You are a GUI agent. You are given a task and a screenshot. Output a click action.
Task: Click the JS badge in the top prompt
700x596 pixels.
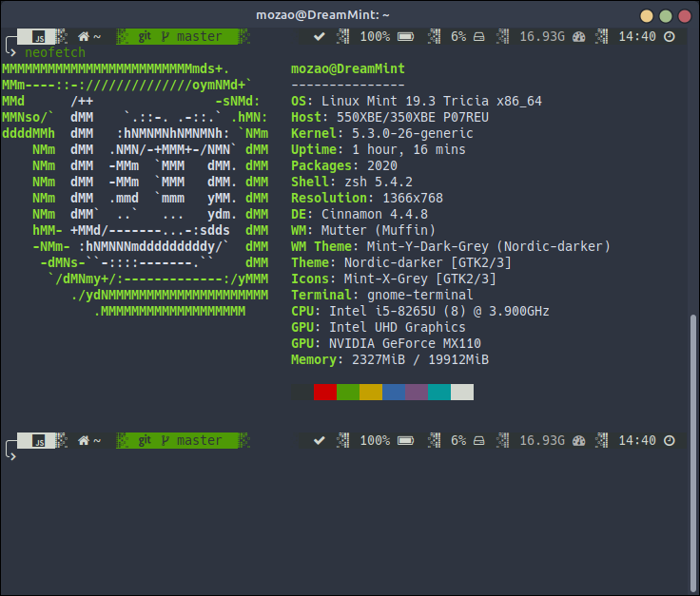pos(39,37)
